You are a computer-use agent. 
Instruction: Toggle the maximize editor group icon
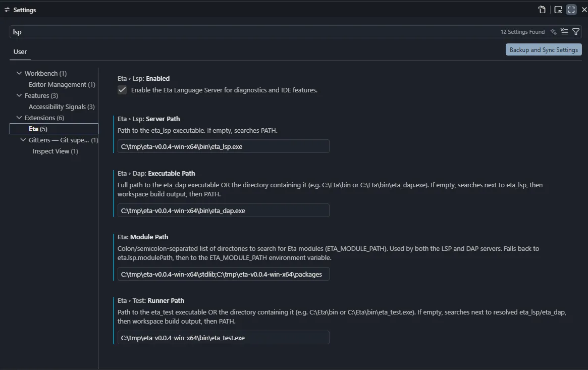(571, 10)
